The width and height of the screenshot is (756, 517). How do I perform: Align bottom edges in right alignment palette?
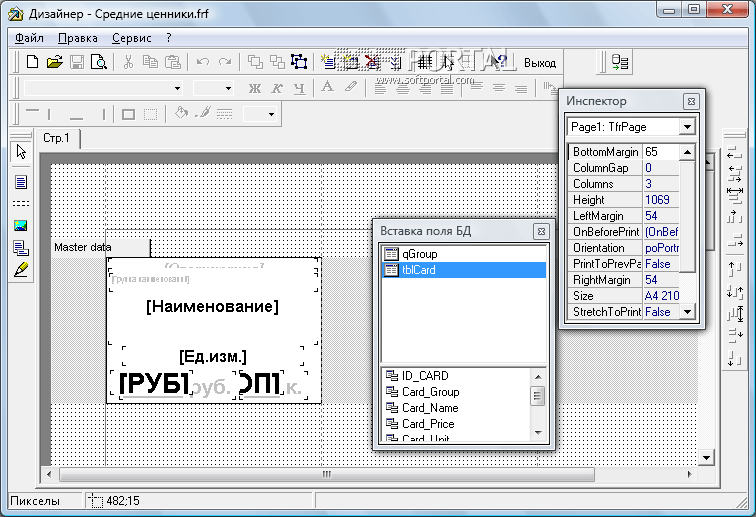(734, 358)
